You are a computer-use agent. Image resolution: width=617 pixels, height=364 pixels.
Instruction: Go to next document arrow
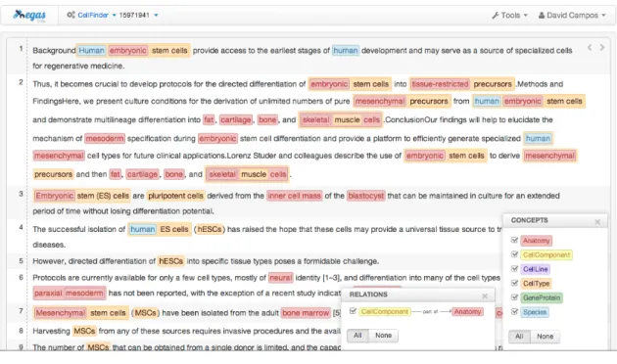(x=602, y=48)
